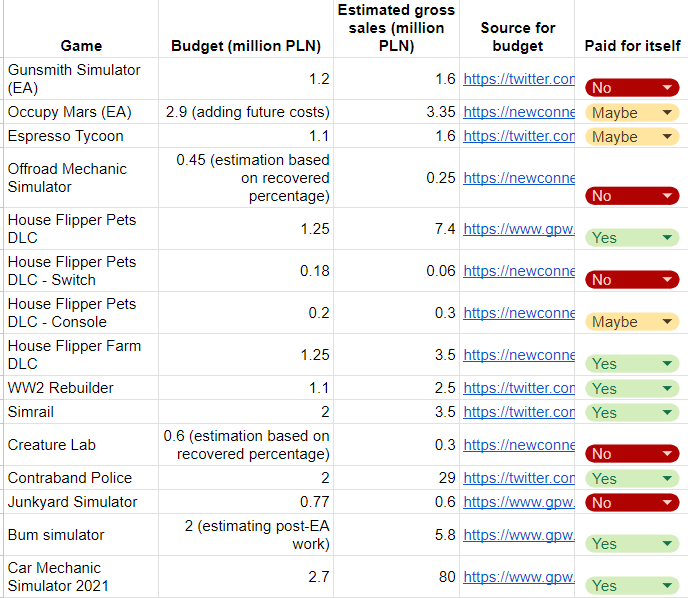688x598 pixels.
Task: Follow the Occupy Mars newconnect budget link
Action: 519,112
